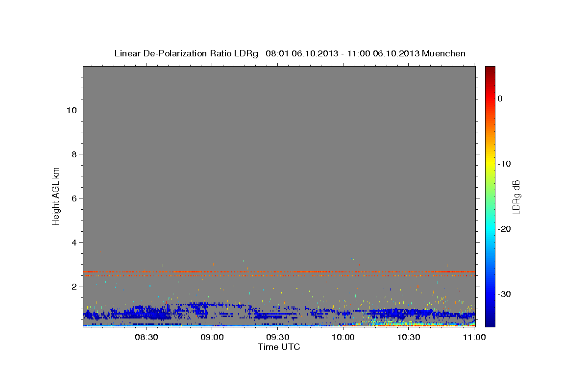Click the 'Time UTC' axis label

(x=279, y=347)
